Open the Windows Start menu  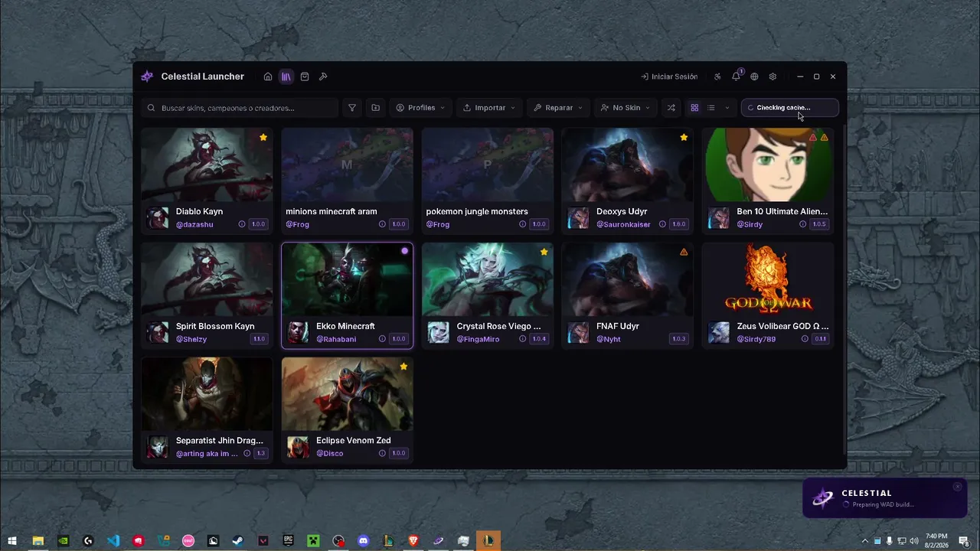click(x=12, y=541)
